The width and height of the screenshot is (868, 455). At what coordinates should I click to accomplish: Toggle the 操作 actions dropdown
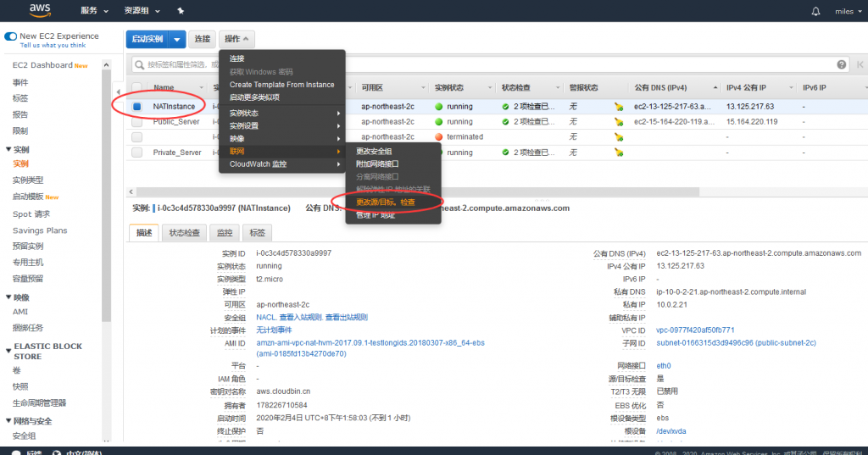pyautogui.click(x=236, y=39)
